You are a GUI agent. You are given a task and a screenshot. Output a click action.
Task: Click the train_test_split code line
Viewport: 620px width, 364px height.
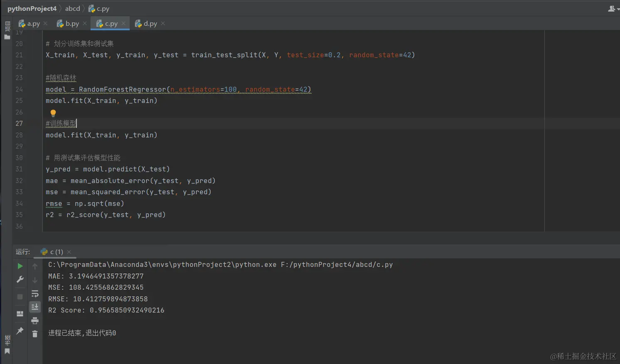(230, 55)
